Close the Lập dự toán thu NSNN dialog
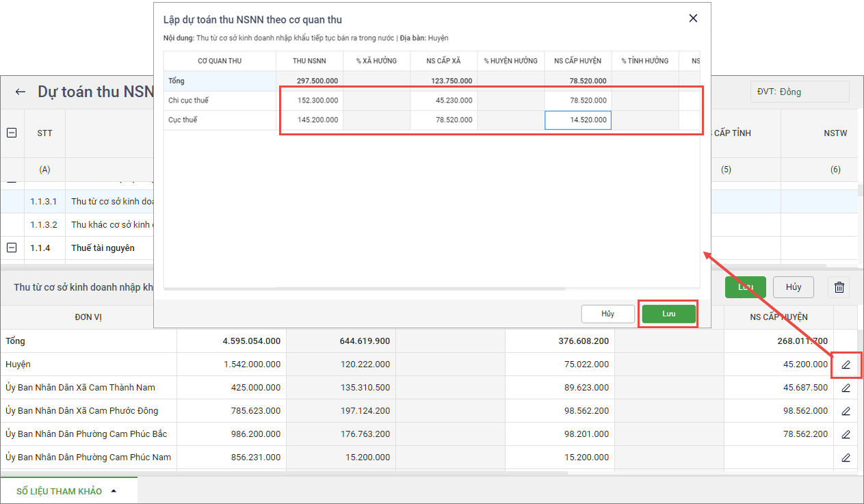The width and height of the screenshot is (864, 504). click(x=693, y=18)
